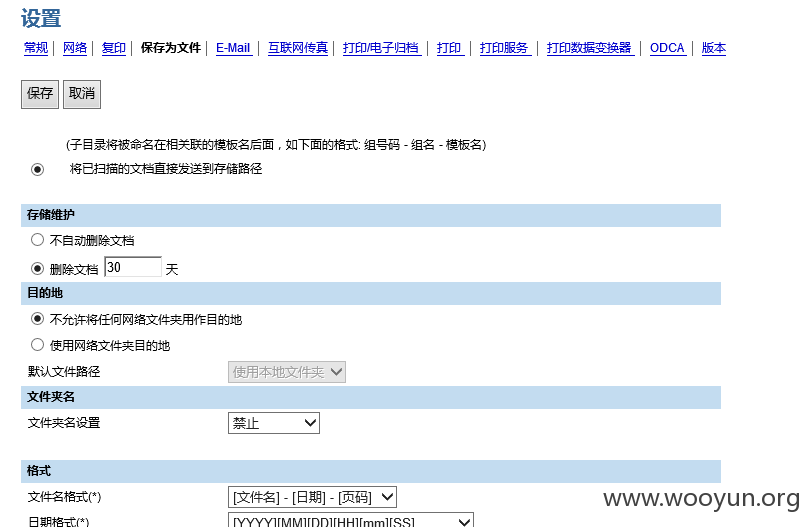Click the 文件夹名 section header
The image size is (809, 527).
coord(370,397)
